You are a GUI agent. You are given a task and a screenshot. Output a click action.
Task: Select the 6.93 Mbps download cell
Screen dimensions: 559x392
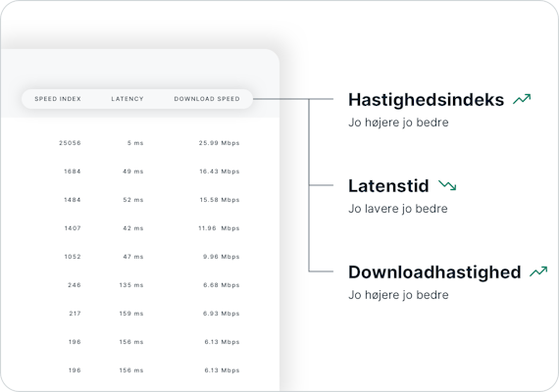[222, 314]
